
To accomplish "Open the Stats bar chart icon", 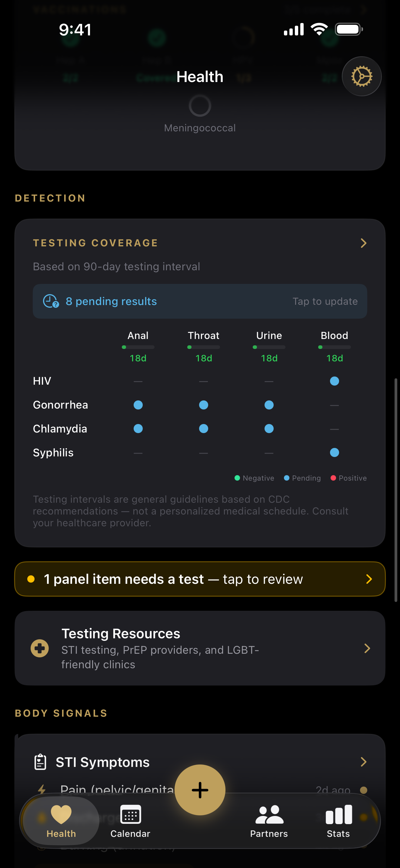I will point(338,815).
